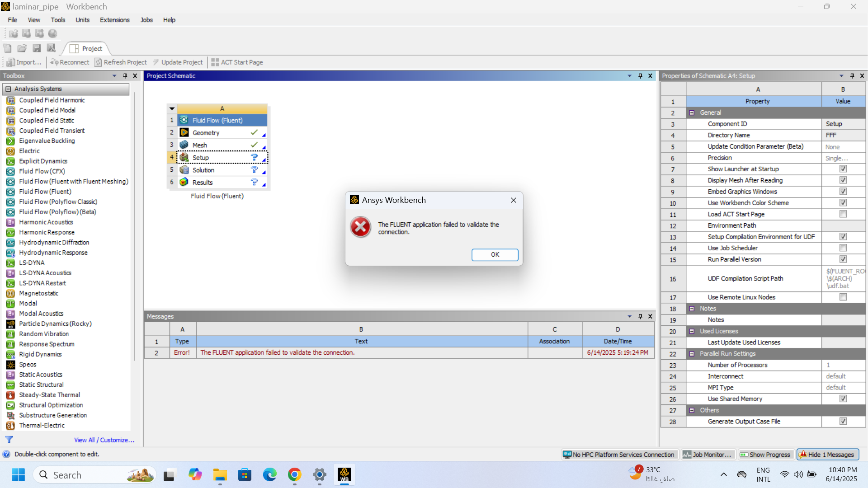Open the ACT Start Page

237,62
